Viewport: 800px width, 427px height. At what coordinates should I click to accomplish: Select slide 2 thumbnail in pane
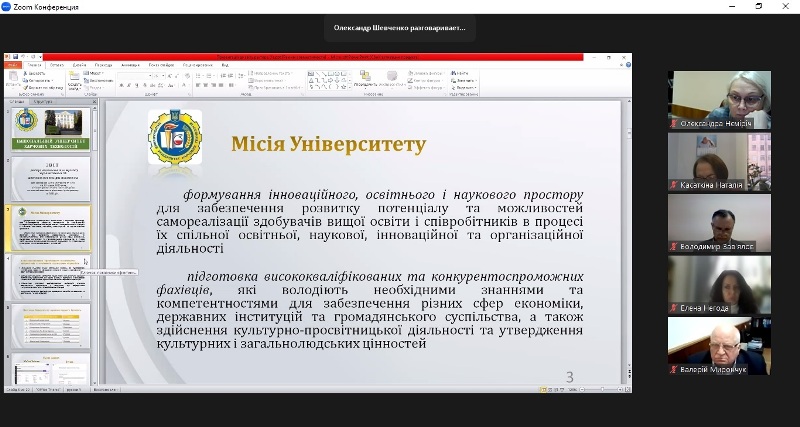(51, 179)
